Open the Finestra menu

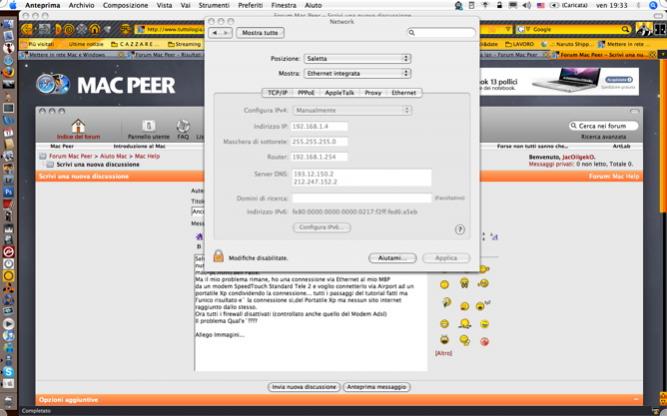click(x=284, y=6)
